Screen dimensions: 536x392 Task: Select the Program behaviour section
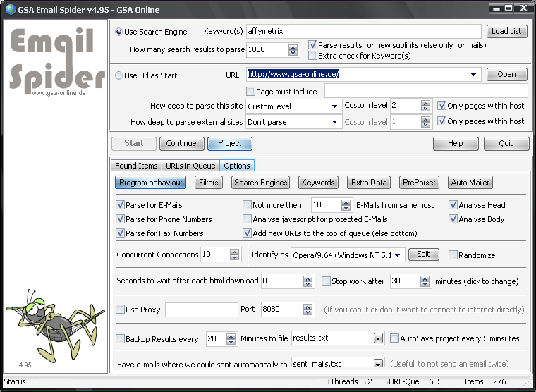tap(151, 183)
